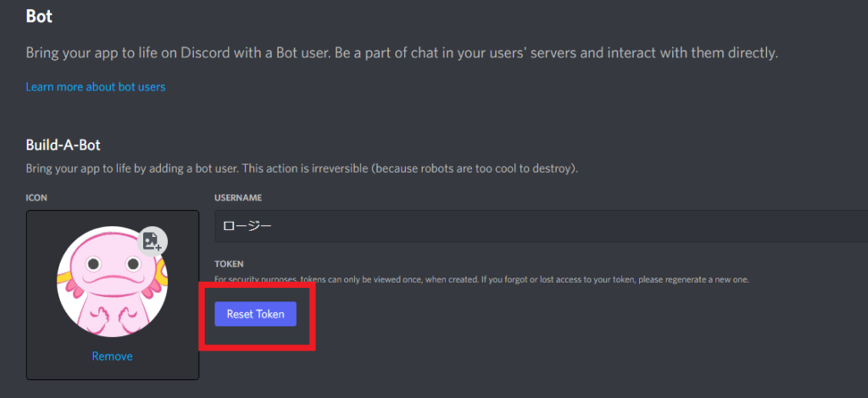Click the TOKEN section label
Image resolution: width=868 pixels, height=398 pixels.
pos(229,264)
